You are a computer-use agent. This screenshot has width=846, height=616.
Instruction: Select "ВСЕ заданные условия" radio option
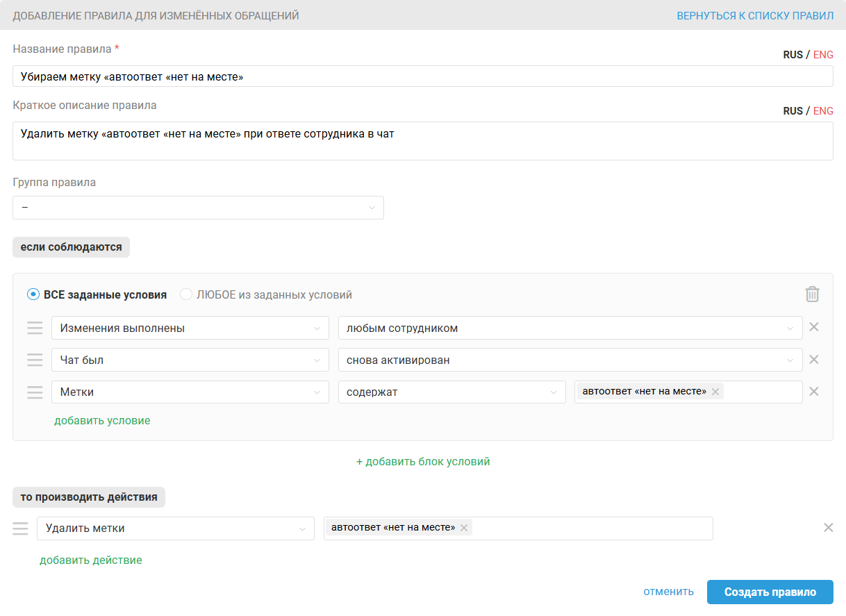(x=33, y=294)
